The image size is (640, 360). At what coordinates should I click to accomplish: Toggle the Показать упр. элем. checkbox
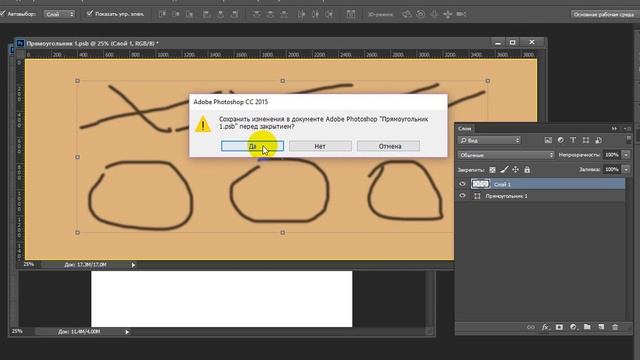coord(90,14)
